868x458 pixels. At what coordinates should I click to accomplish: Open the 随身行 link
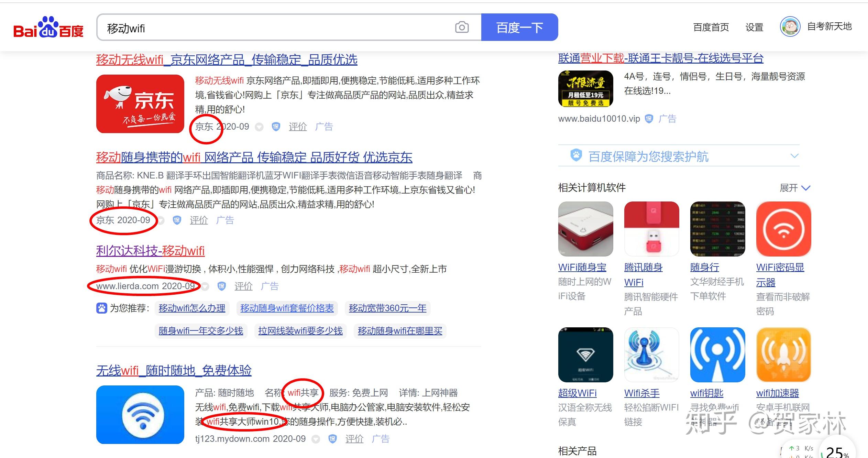coord(704,267)
